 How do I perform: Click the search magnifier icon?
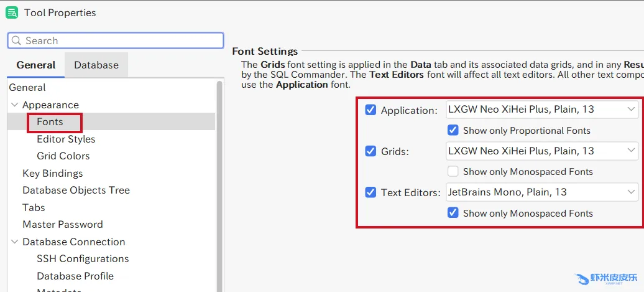click(x=16, y=41)
